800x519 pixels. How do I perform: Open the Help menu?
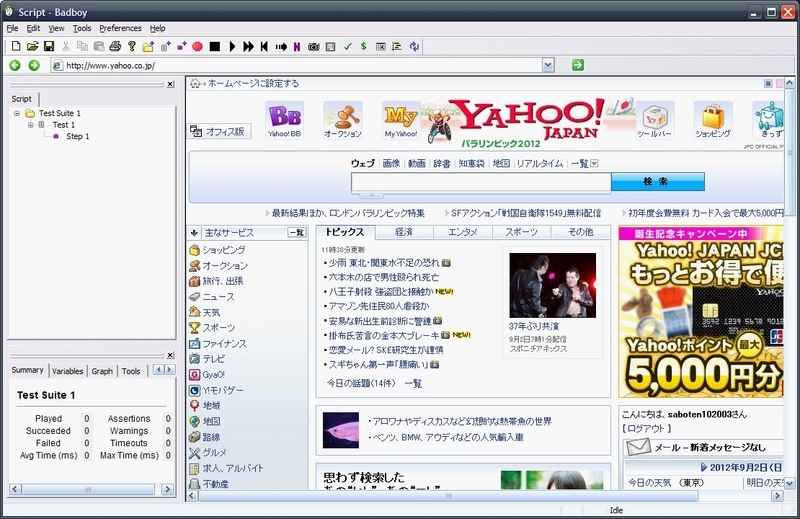[x=157, y=28]
